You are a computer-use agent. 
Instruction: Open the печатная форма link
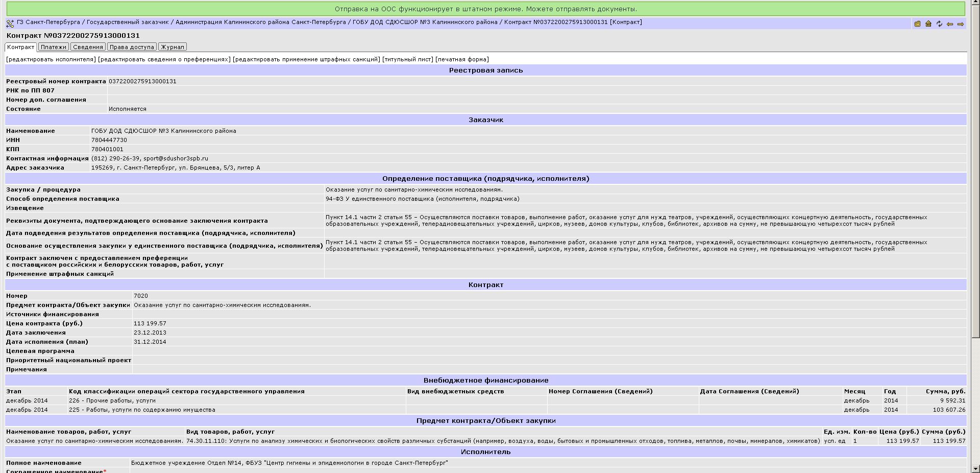[462, 59]
